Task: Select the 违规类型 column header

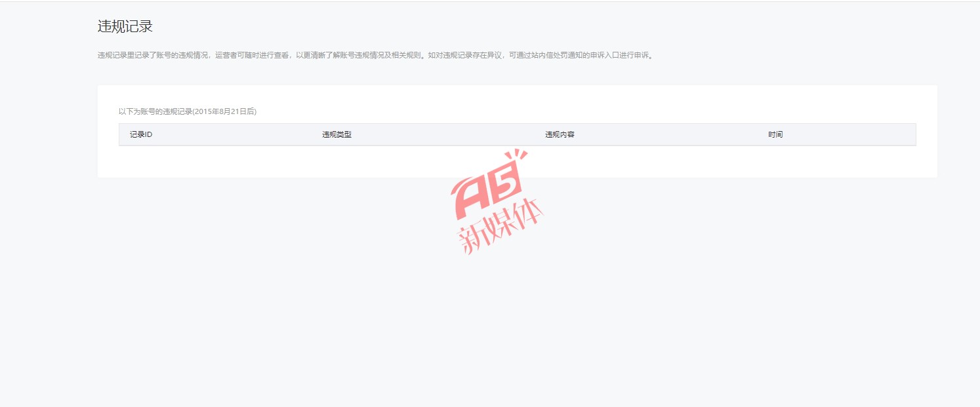Action: (337, 134)
